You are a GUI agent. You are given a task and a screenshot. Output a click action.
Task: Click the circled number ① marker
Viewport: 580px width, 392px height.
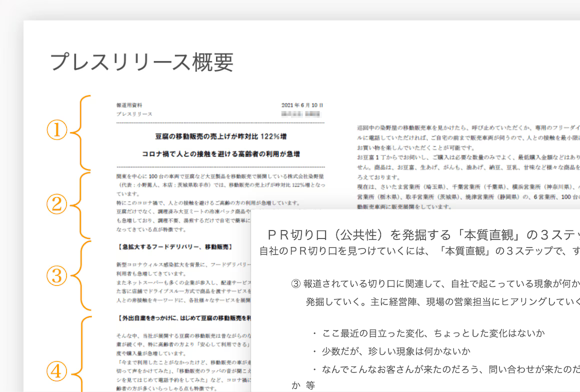57,131
